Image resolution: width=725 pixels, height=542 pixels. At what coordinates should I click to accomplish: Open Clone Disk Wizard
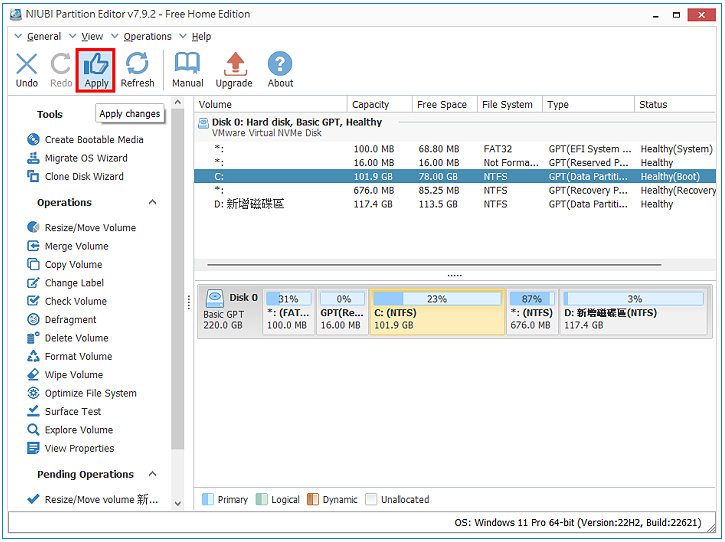[x=75, y=177]
